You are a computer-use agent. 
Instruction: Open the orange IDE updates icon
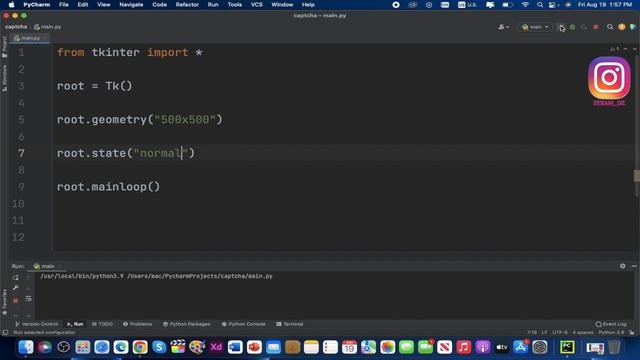[622, 27]
